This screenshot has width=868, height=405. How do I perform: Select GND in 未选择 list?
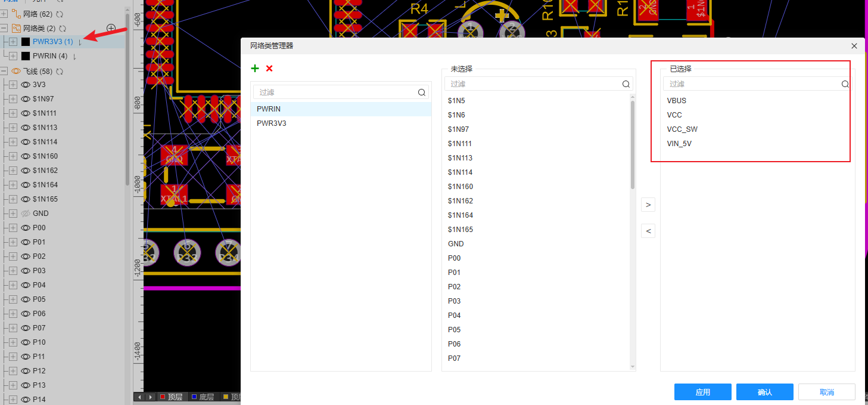click(456, 244)
